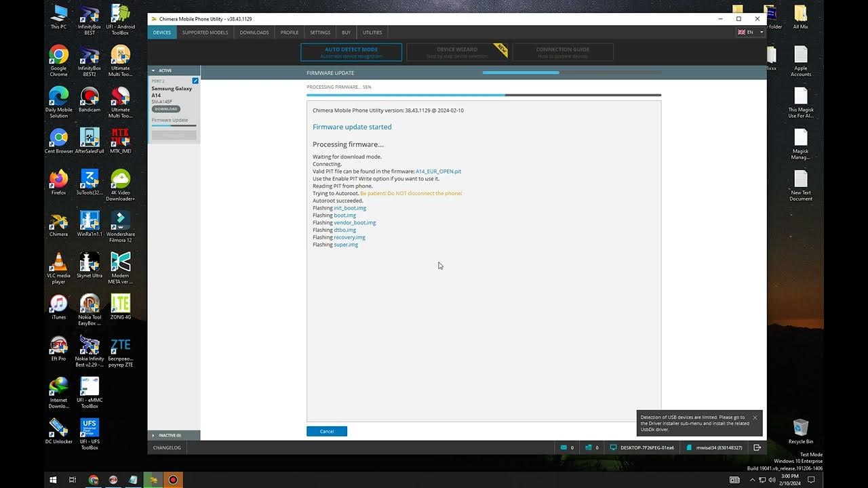The image size is (868, 488).
Task: Click the recovery.img filename
Action: coord(349,237)
